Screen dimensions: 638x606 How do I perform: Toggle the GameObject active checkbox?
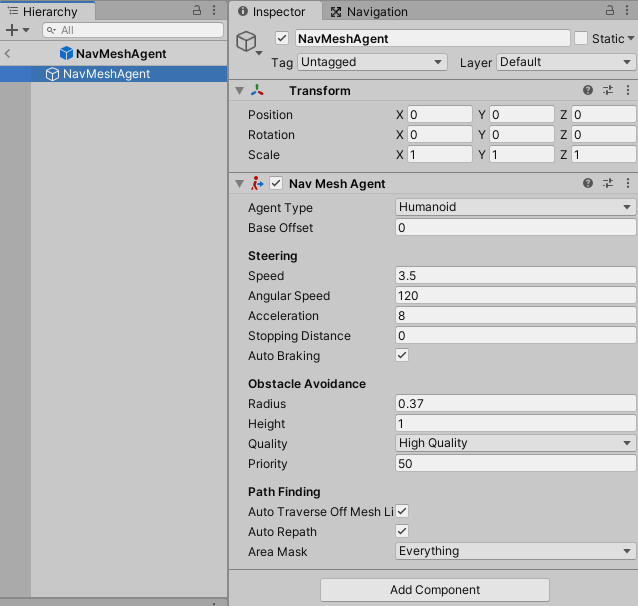coord(282,38)
